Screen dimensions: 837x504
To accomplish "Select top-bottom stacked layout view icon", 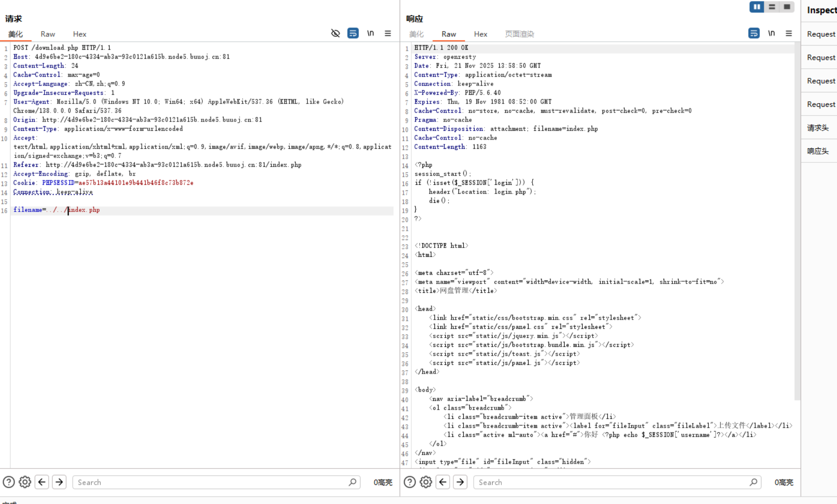I will tap(772, 7).
